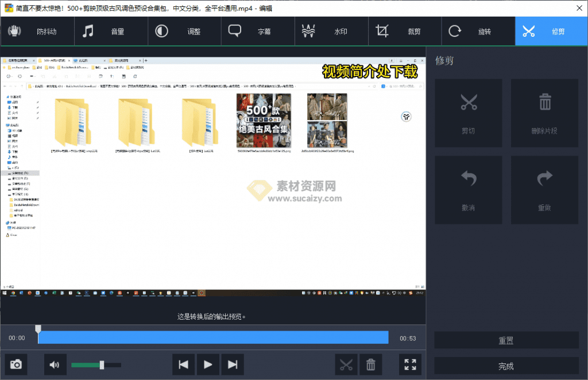The width and height of the screenshot is (588, 380).
Task: Click the 删除片段 trash button
Action: (x=544, y=113)
